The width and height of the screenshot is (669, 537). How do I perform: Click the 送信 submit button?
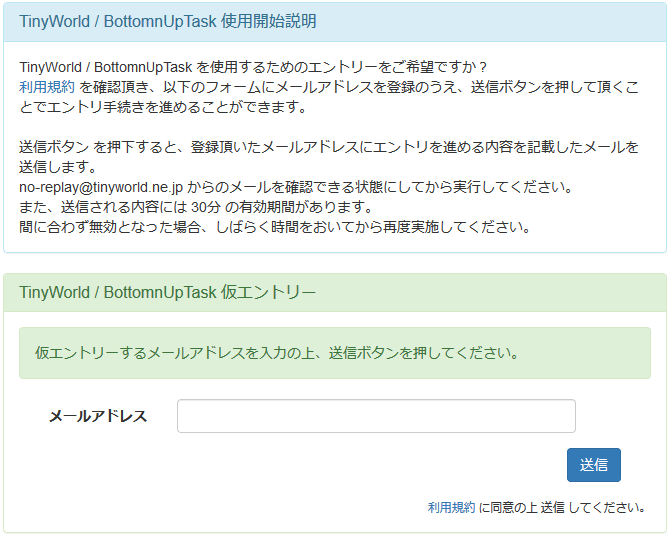coord(593,465)
